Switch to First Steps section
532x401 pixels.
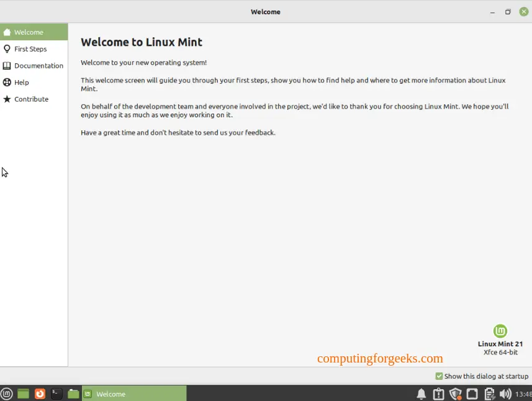point(34,49)
